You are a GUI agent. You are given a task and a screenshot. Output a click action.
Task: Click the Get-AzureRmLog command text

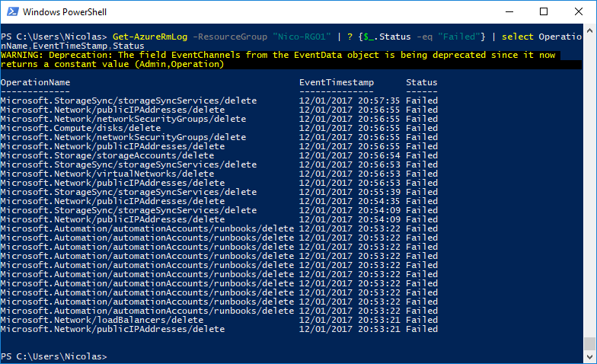(150, 37)
